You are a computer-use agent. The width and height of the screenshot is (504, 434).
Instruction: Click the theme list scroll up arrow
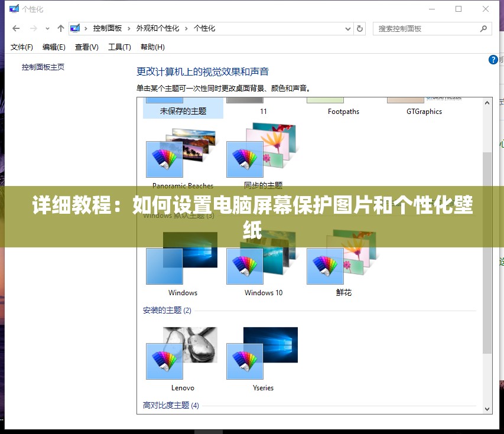pos(487,103)
